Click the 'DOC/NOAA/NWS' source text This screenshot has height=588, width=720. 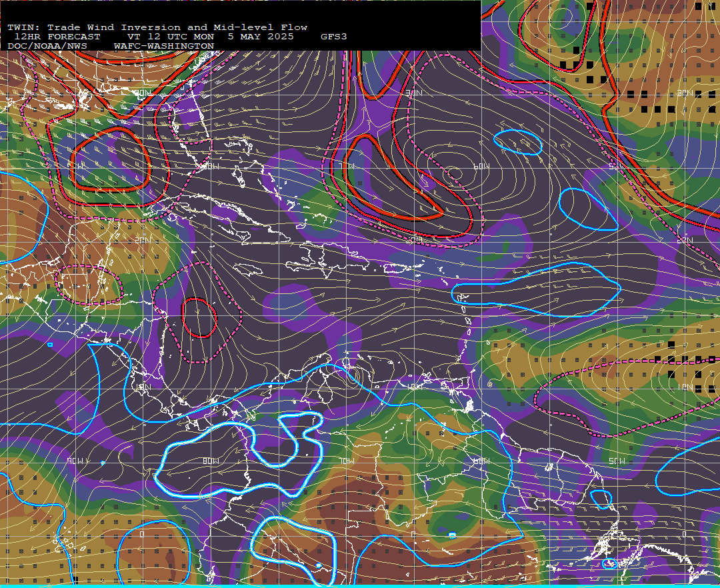(47, 47)
